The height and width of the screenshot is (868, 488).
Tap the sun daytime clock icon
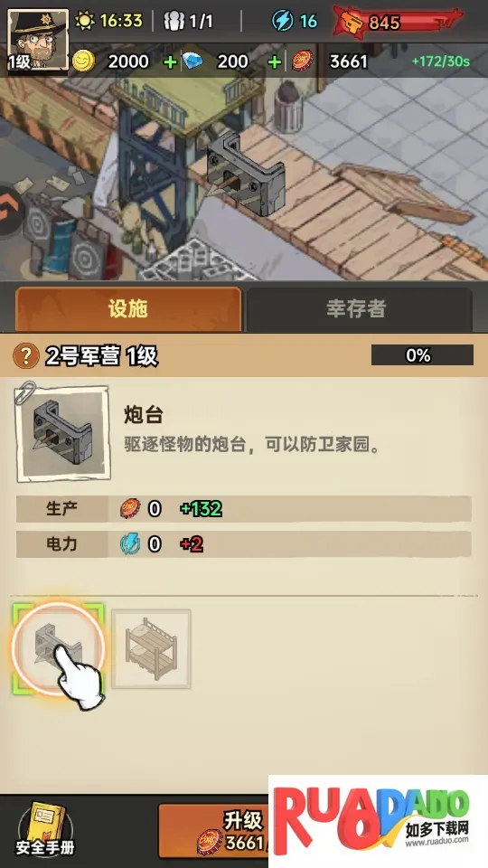pyautogui.click(x=85, y=21)
